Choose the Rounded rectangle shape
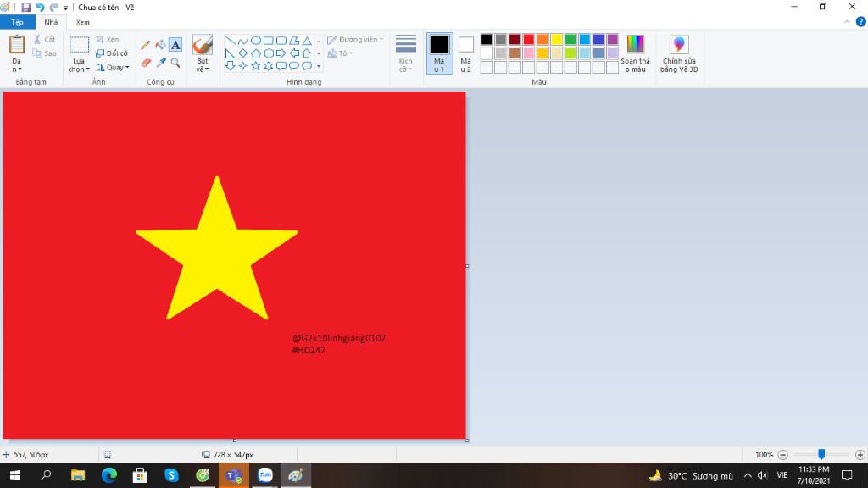868x488 pixels. (x=281, y=41)
